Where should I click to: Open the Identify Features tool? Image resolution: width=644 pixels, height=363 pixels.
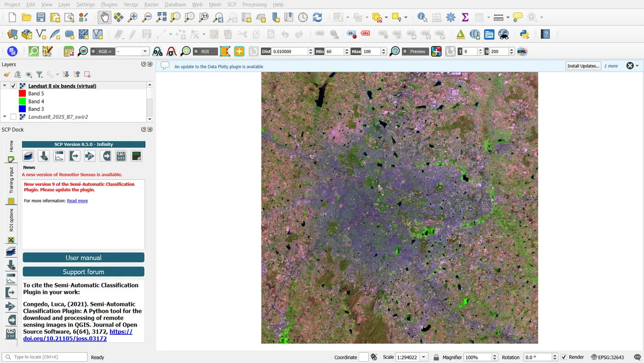pos(422,17)
